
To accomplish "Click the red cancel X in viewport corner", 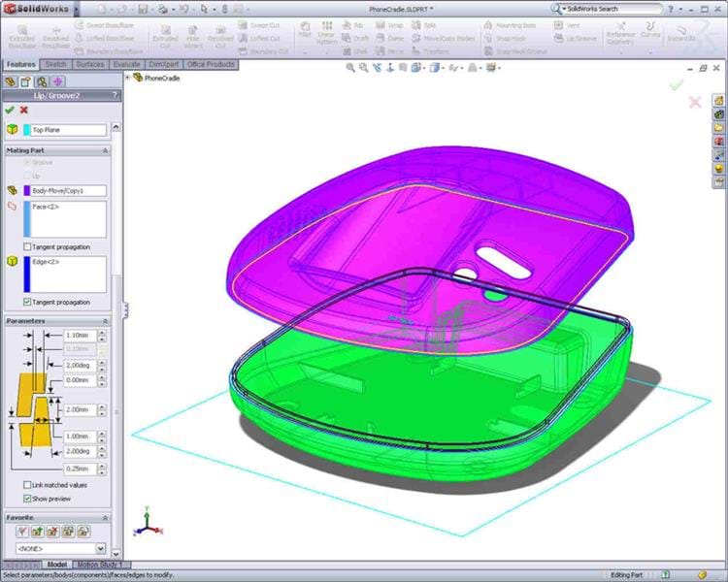I will point(695,102).
